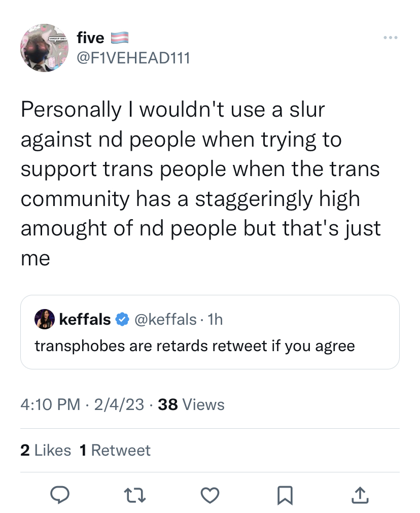Tap the retweet arrows icon
This screenshot has width=420, height=513.
click(x=135, y=495)
